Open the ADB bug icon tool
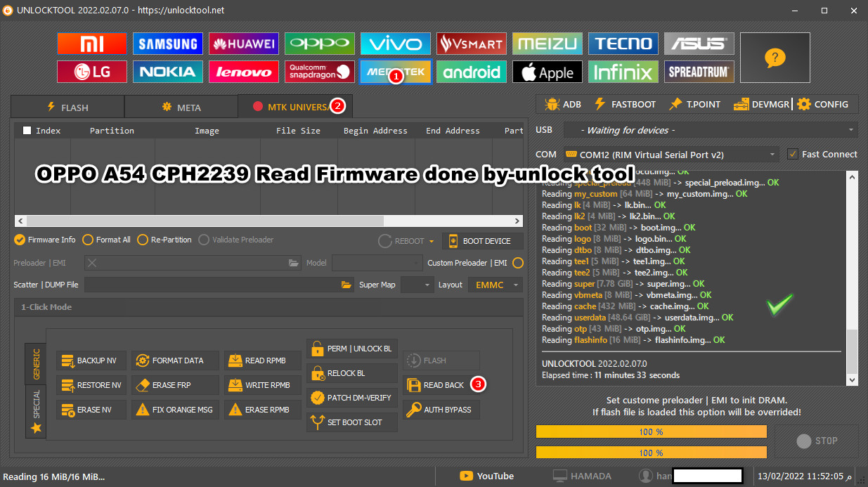The height and width of the screenshot is (487, 868). pyautogui.click(x=562, y=104)
